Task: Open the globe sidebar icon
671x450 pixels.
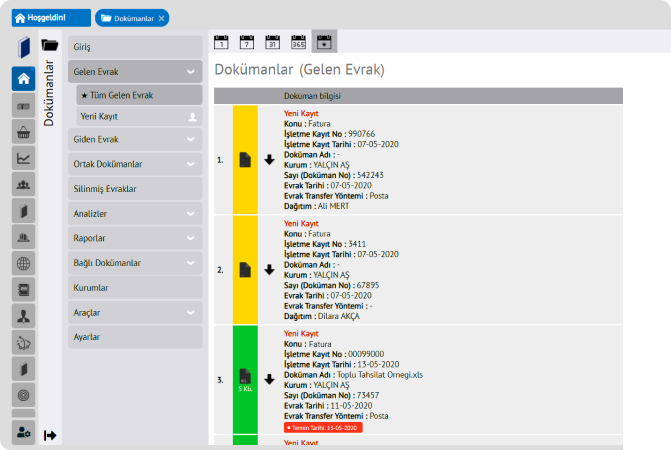Action: (24, 263)
